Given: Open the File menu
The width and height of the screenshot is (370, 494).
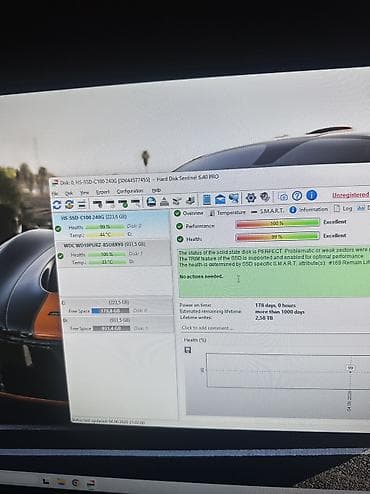Looking at the screenshot, I should tap(55, 193).
